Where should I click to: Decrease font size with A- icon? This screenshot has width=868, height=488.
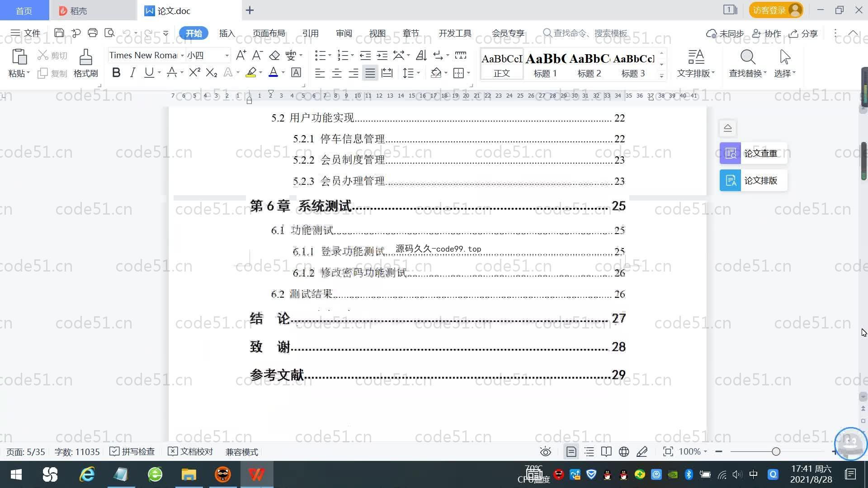coord(257,55)
